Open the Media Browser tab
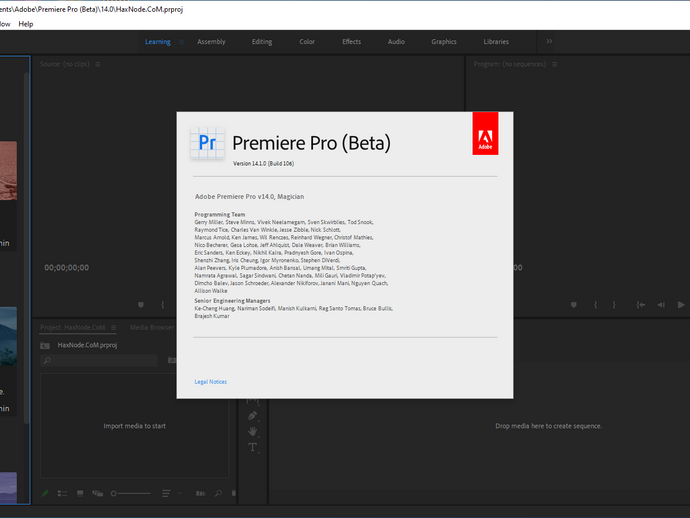Viewport: 690px width, 518px height. (152, 327)
